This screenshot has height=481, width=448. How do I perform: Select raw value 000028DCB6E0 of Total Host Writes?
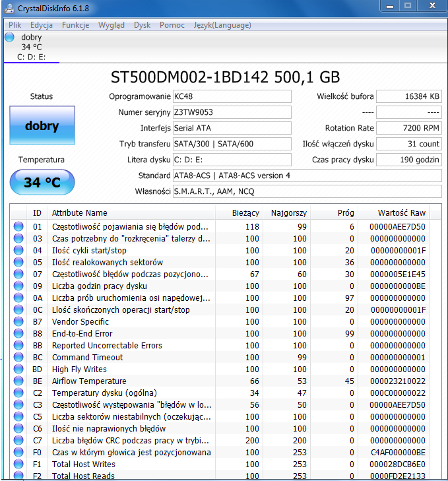coord(397,465)
